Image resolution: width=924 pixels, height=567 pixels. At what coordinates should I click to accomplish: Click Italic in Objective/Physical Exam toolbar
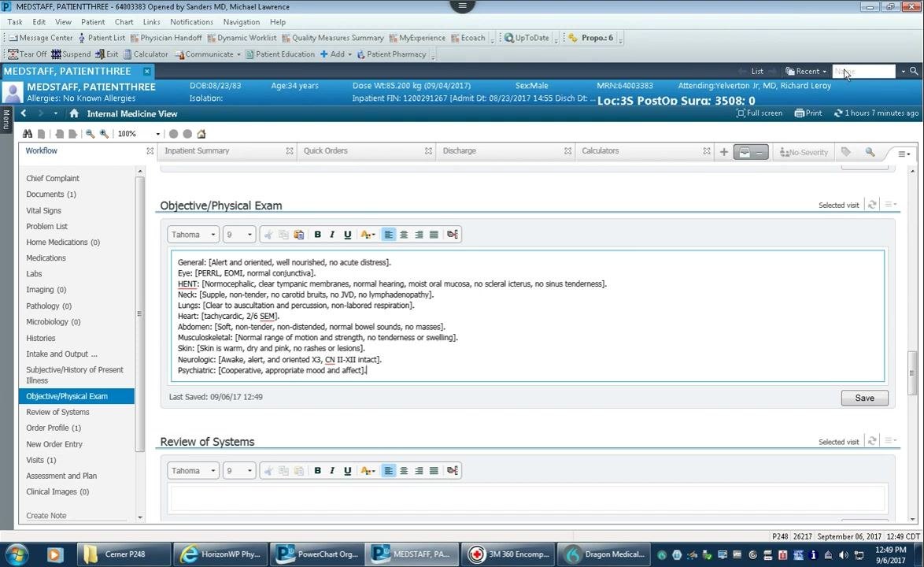point(332,235)
